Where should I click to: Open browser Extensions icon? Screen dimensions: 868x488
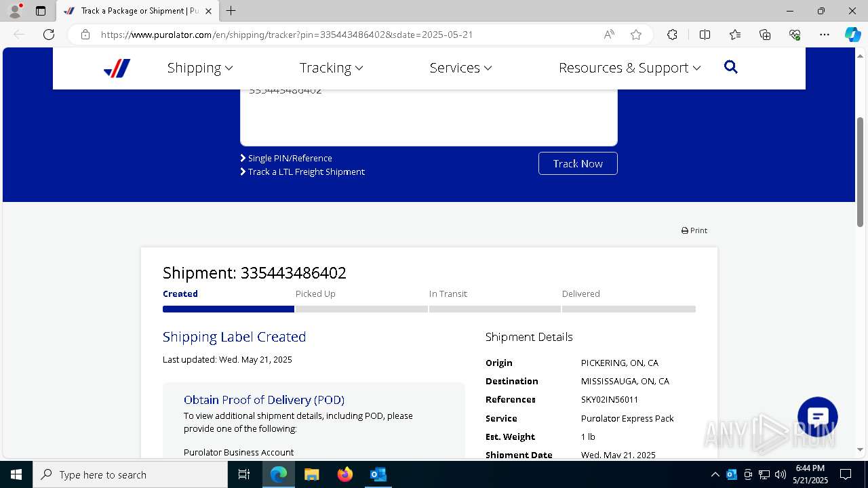(x=672, y=35)
